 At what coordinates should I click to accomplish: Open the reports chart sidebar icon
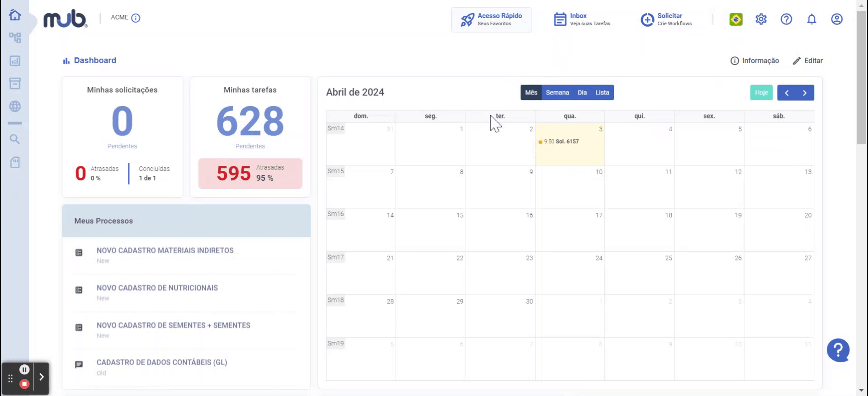15,61
